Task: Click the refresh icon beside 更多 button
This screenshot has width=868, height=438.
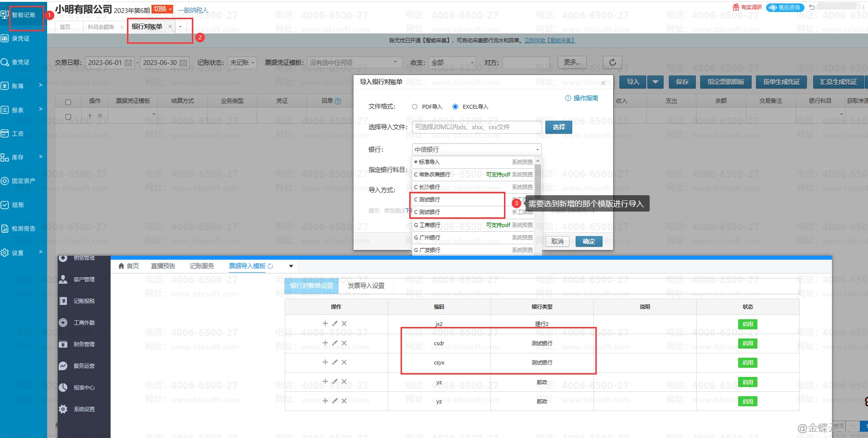Action: 612,63
